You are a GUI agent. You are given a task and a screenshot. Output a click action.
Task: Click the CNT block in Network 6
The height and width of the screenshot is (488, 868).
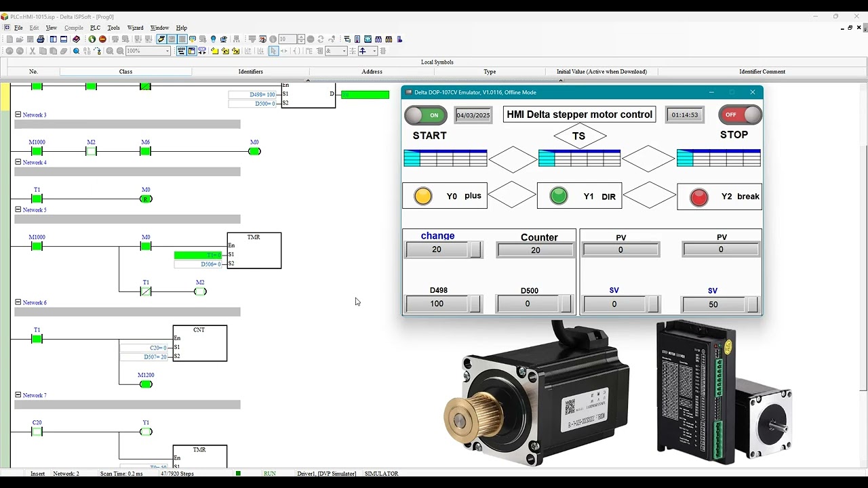[200, 344]
